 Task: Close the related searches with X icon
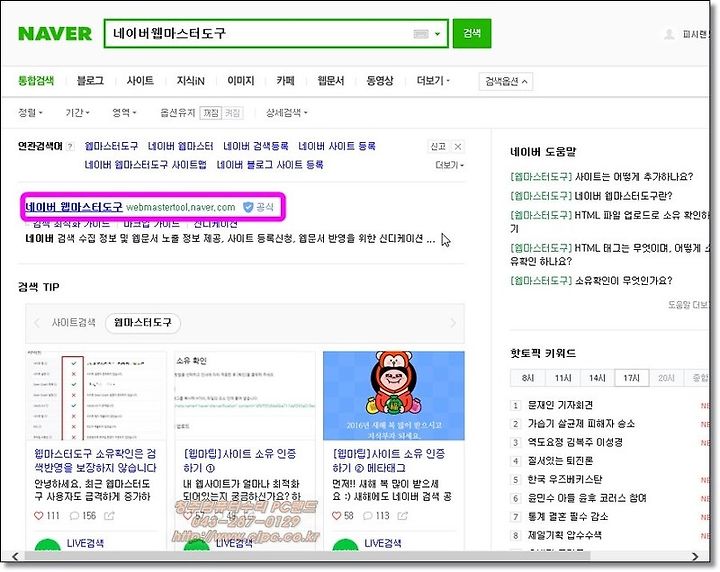458,147
